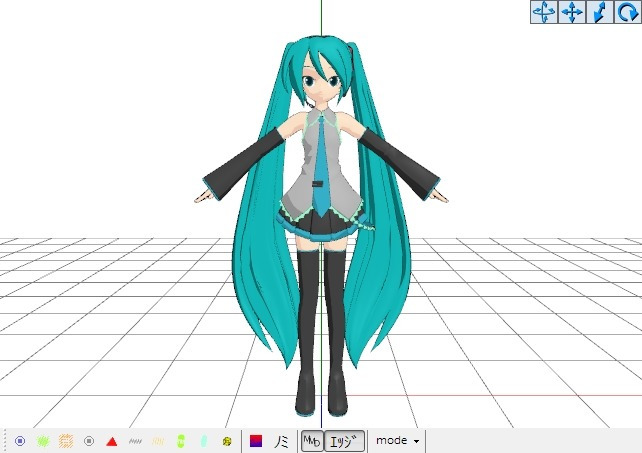
Task: Open the mode dropdown menu
Action: point(397,441)
